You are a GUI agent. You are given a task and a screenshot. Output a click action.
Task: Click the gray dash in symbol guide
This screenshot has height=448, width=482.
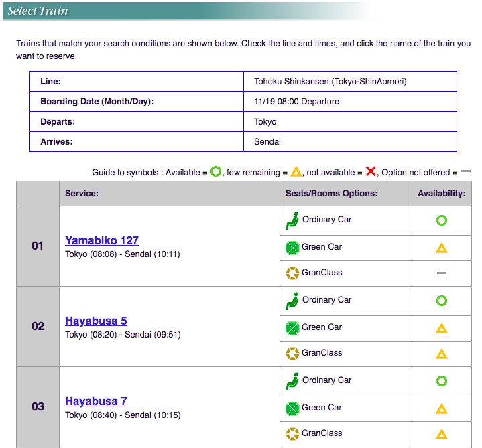coord(466,171)
